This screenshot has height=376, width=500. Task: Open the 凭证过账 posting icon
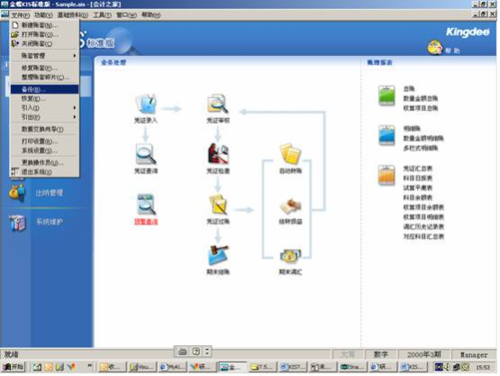coord(218,204)
